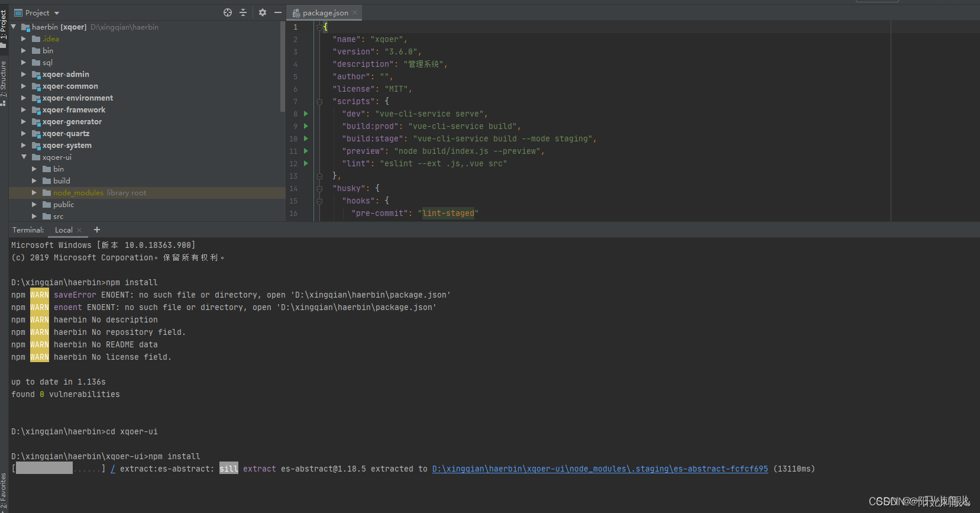Screen dimensions: 980x513
Task: Expand node_modules library root folder
Action: [34, 192]
